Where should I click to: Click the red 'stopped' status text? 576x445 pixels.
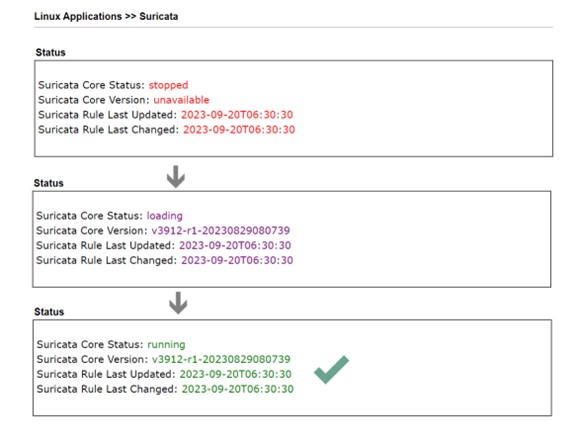[x=168, y=85]
